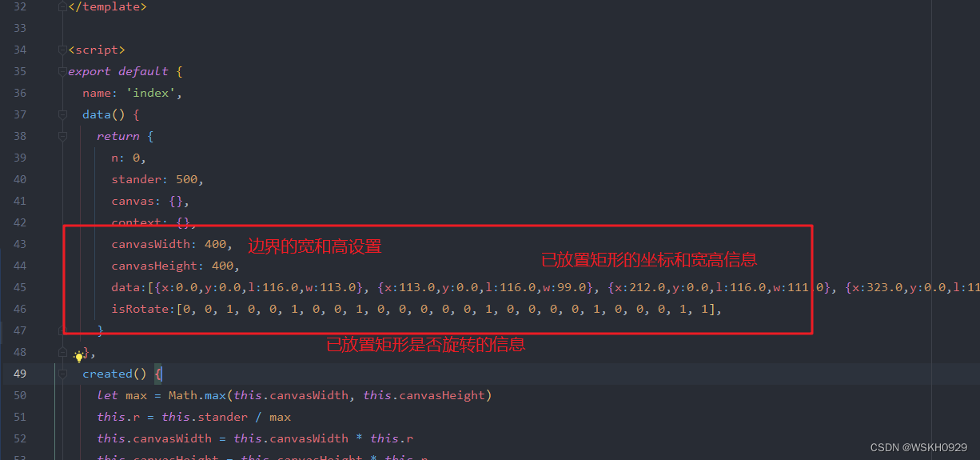Click the 'canvasWidth: 400,' property
The width and height of the screenshot is (980, 460).
click(x=172, y=244)
